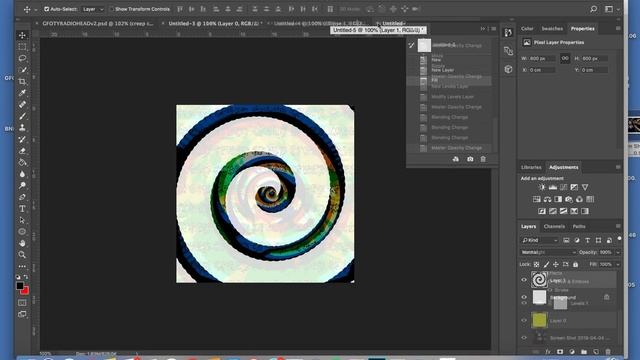The image size is (640, 360).
Task: Open the Auto-Select Layer dropdown
Action: coord(93,9)
